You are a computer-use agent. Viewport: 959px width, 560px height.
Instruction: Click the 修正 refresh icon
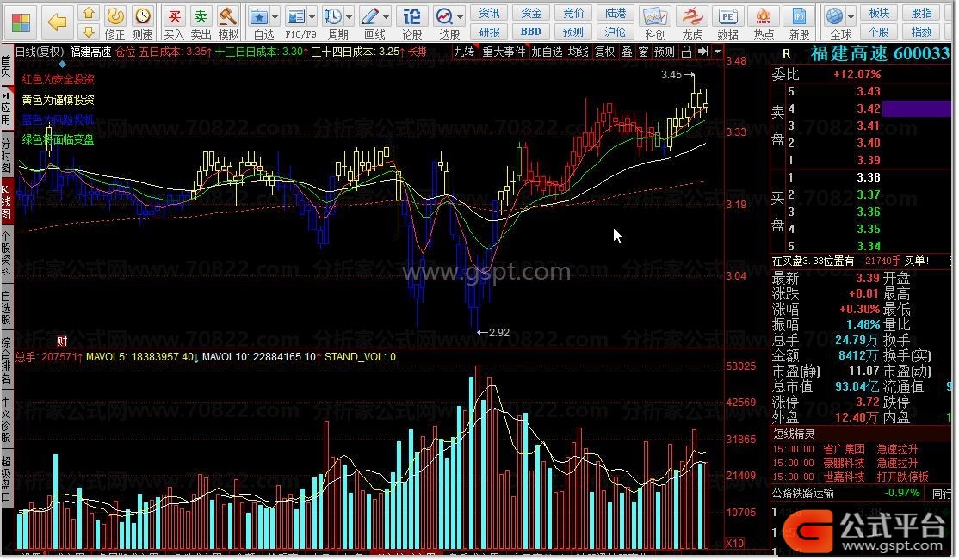[x=115, y=15]
